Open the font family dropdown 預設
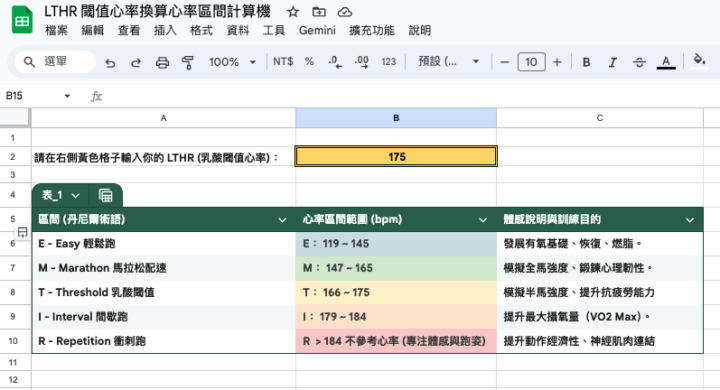The width and height of the screenshot is (720, 390). [449, 62]
